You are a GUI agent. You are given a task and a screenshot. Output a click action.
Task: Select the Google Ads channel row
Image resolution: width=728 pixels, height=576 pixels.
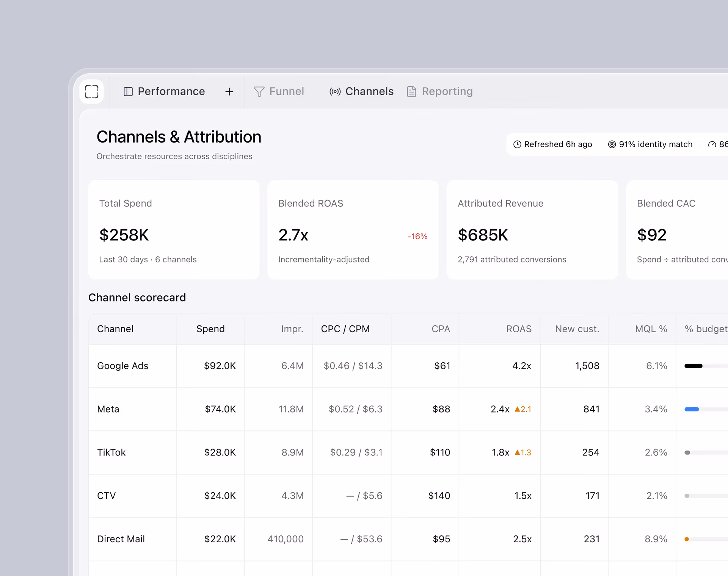[x=408, y=366]
